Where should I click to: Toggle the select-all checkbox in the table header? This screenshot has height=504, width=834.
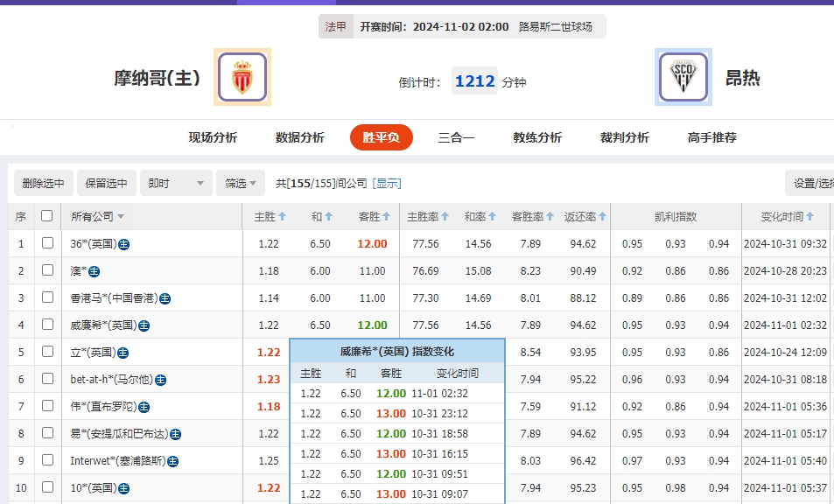47,217
